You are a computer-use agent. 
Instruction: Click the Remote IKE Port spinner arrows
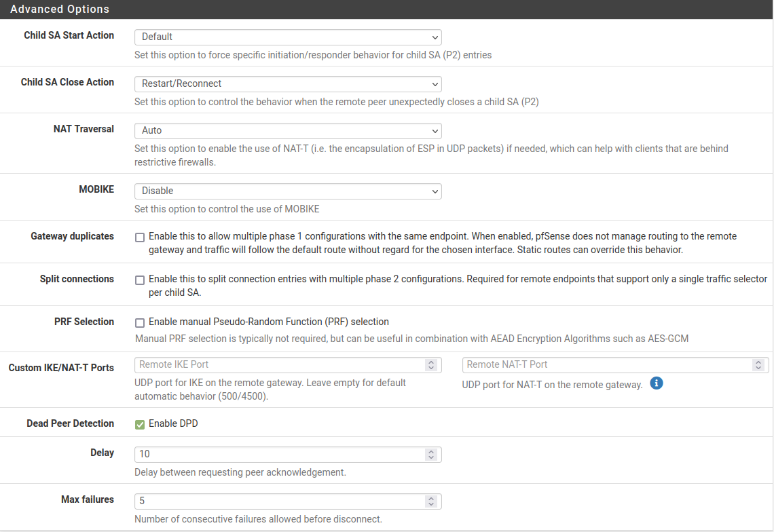click(x=430, y=365)
